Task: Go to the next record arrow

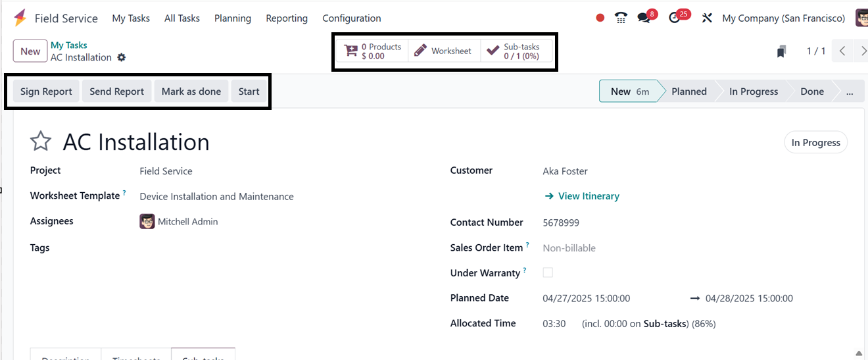Action: coord(863,51)
